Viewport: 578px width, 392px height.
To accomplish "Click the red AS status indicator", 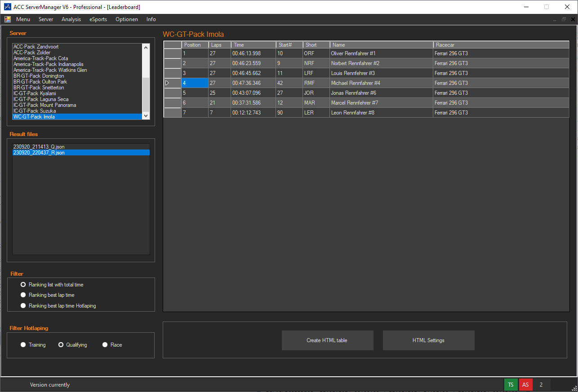I will [525, 385].
